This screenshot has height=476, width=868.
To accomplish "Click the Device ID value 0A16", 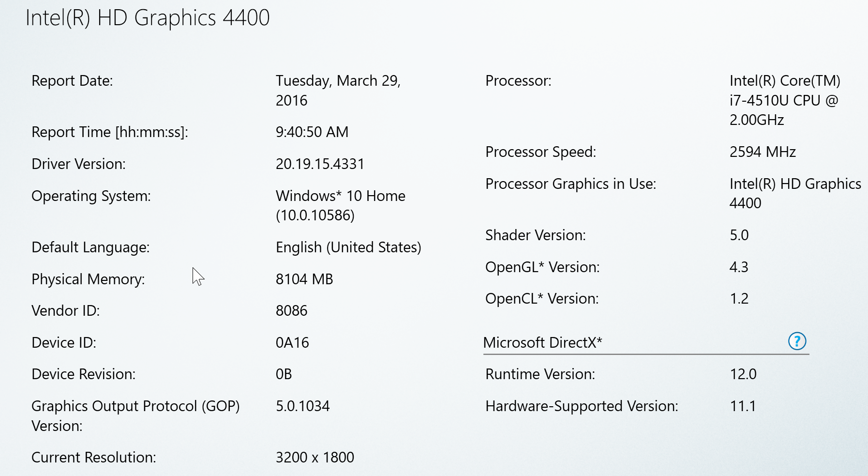I will [292, 343].
